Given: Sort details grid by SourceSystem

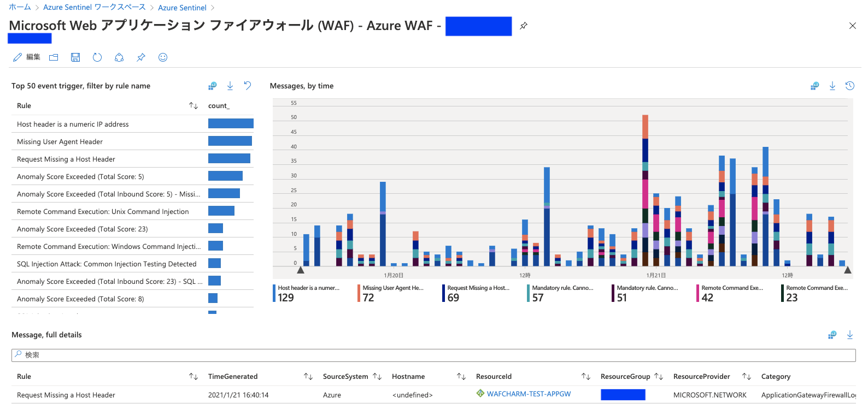Looking at the screenshot, I should click(x=377, y=376).
